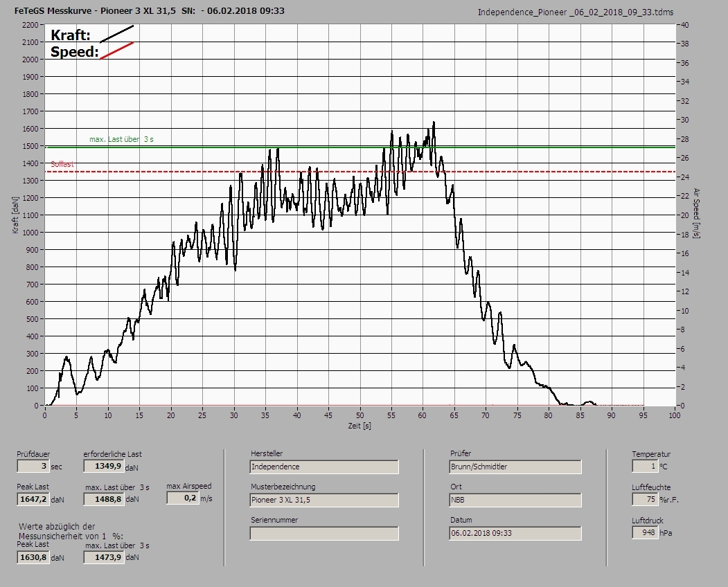Click the "m/s" unit beside max Airspeed

click(x=206, y=499)
